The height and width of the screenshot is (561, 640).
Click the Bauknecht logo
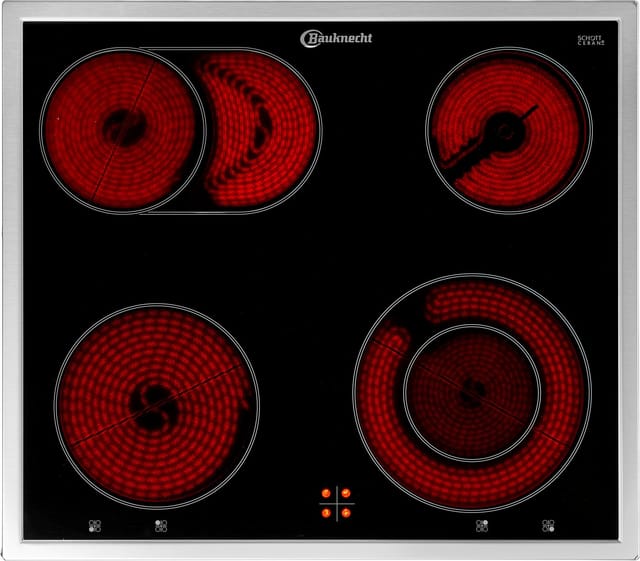[x=336, y=38]
